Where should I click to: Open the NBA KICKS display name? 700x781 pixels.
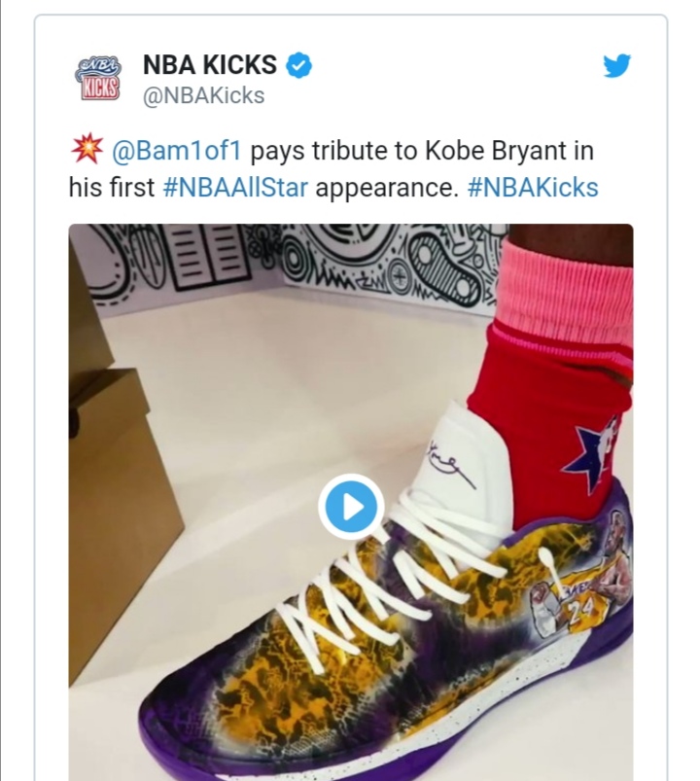tap(209, 66)
